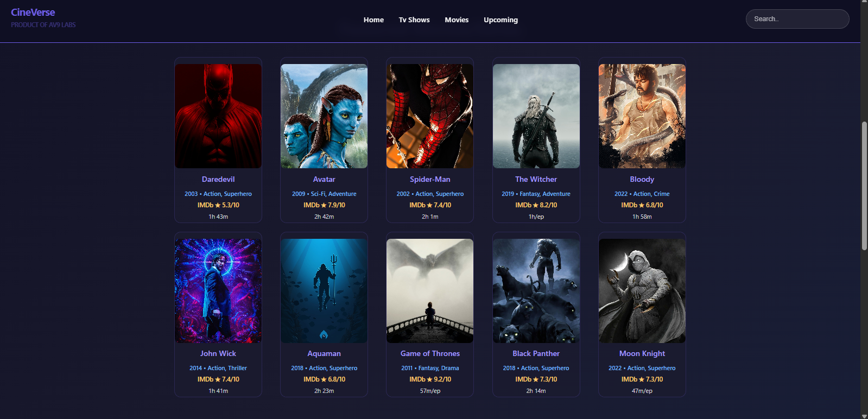868x419 pixels.
Task: Click '2022 • Action, Superhero' under Moon Knight
Action: pos(642,368)
